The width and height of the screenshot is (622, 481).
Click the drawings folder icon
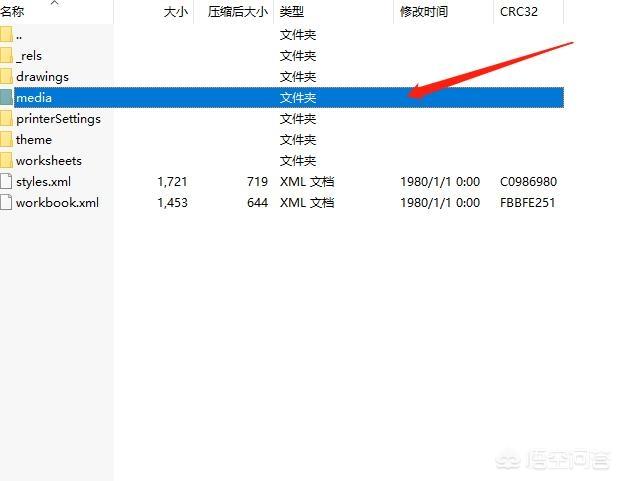6,77
